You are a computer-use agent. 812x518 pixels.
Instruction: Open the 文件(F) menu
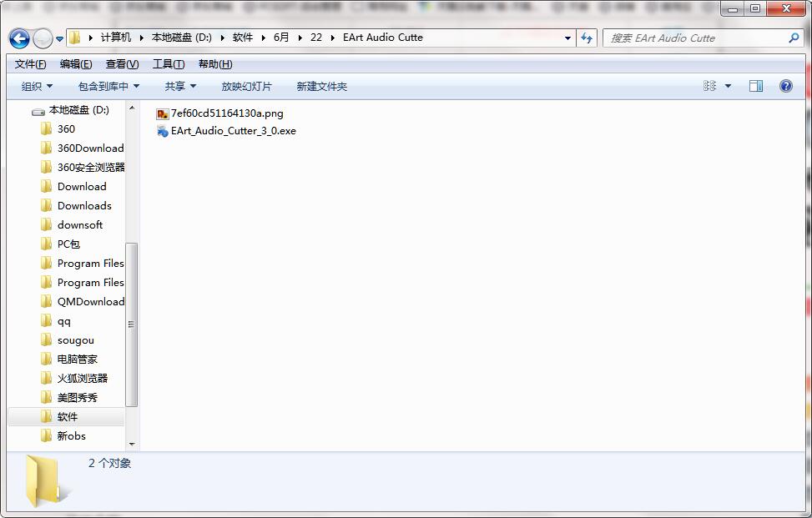pos(30,64)
